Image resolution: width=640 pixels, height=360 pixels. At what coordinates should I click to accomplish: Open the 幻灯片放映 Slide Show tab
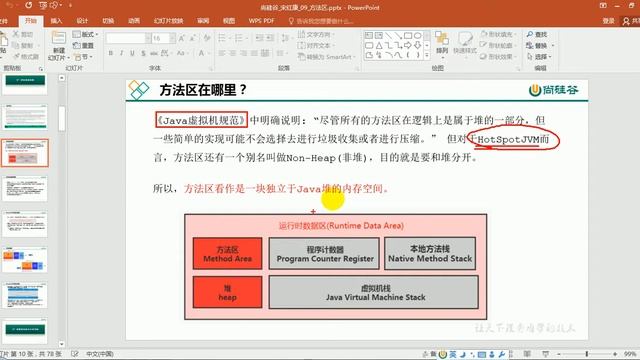(169, 21)
